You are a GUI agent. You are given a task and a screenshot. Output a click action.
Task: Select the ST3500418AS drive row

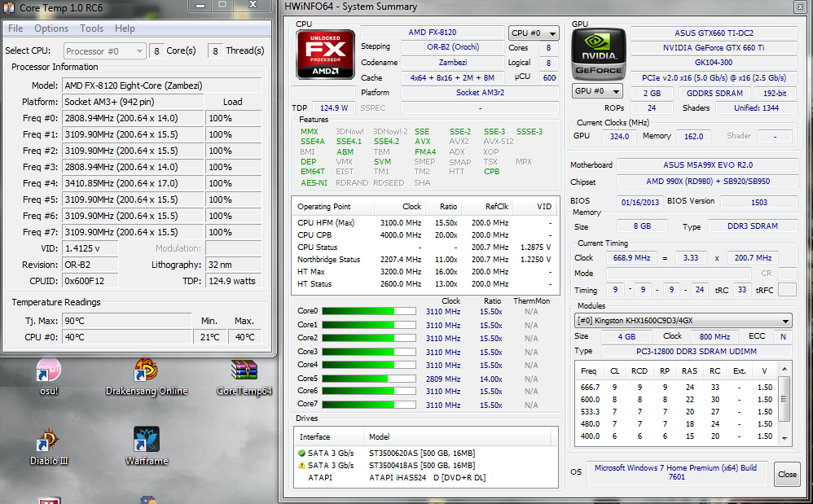click(426, 465)
